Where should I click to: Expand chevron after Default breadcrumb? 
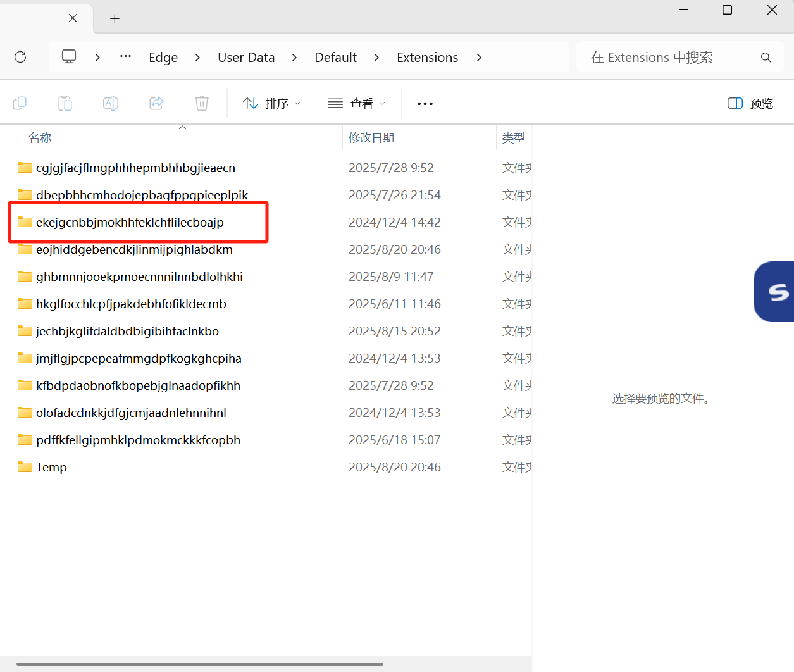pos(376,58)
